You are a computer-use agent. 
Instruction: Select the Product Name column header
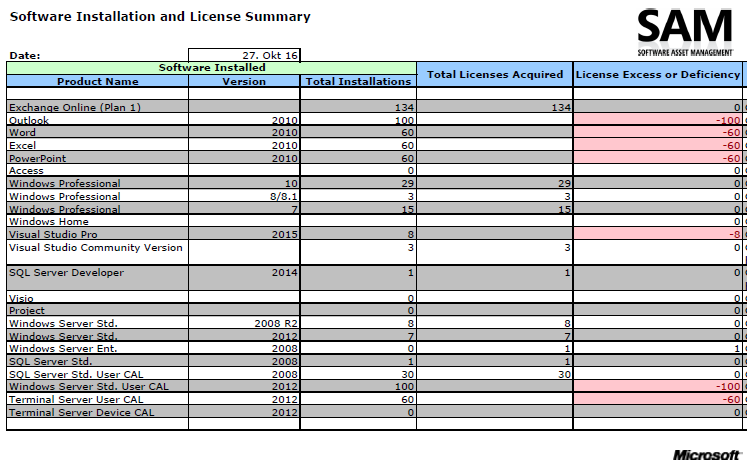98,81
